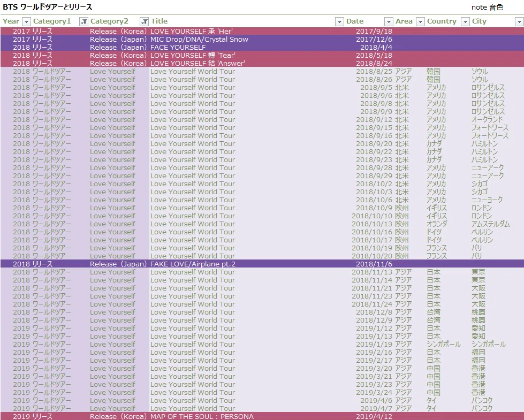Select Release (Korea) on 2017/9/18 row
This screenshot has width=524, height=420.
click(x=118, y=32)
